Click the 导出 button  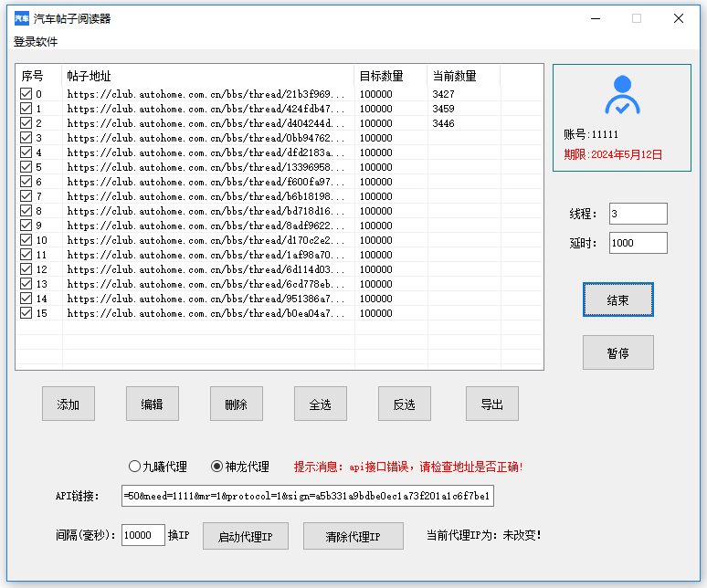pos(492,404)
